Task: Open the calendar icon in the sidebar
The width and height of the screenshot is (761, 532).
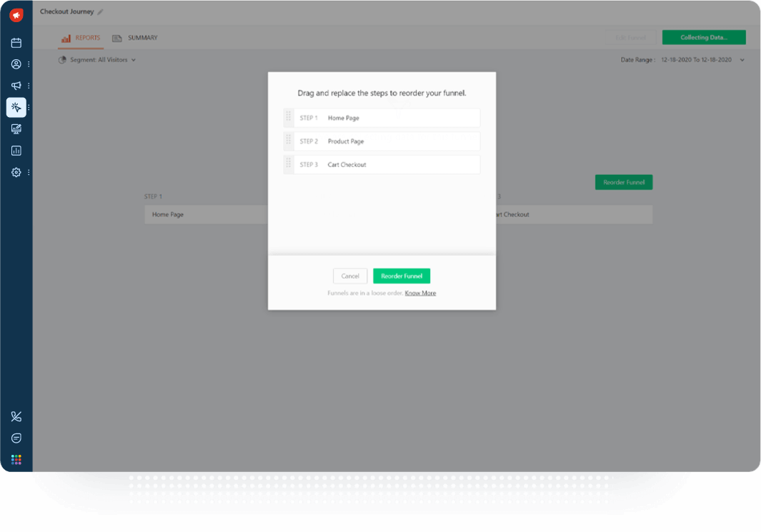Action: pos(16,43)
